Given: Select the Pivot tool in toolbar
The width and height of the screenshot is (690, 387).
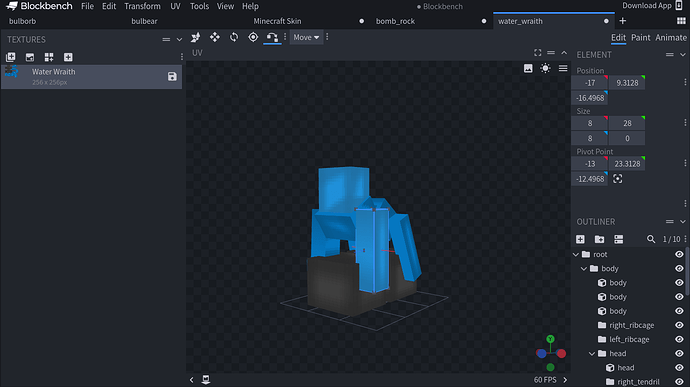Looking at the screenshot, I should pyautogui.click(x=253, y=37).
